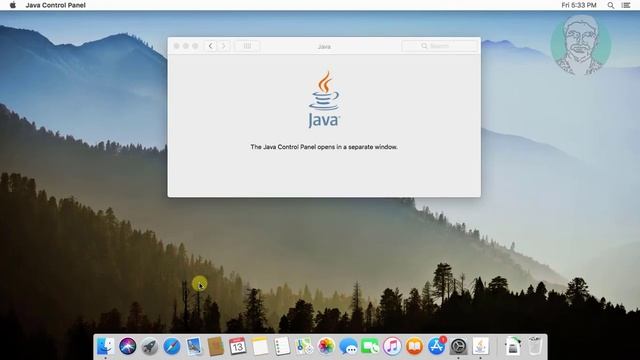640x360 pixels.
Task: Open Messages speech bubble icon in dock
Action: (x=348, y=347)
